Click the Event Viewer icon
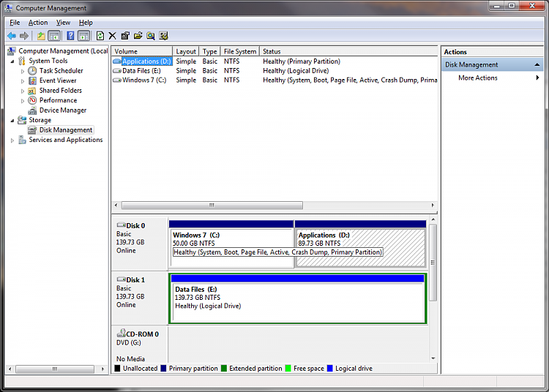 click(32, 80)
